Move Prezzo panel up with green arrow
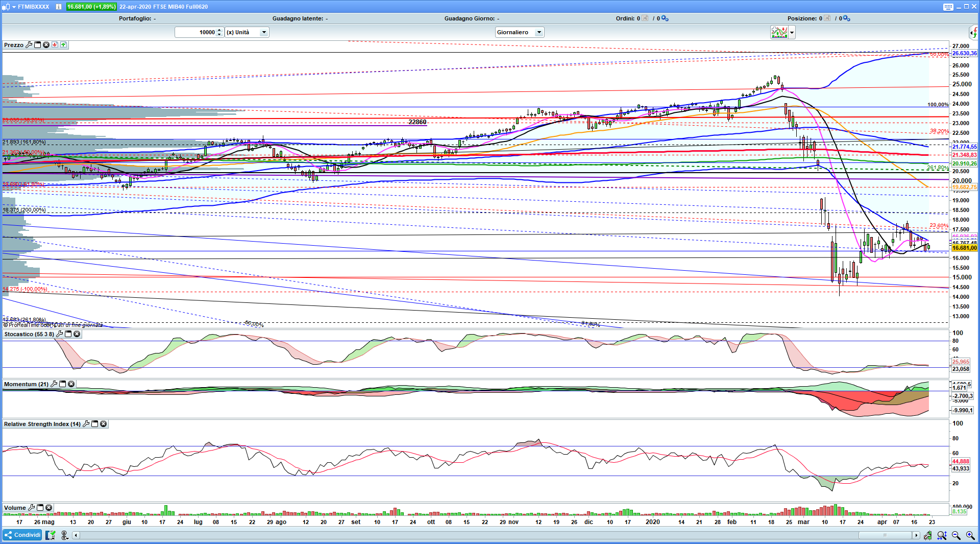This screenshot has height=544, width=980. (63, 45)
